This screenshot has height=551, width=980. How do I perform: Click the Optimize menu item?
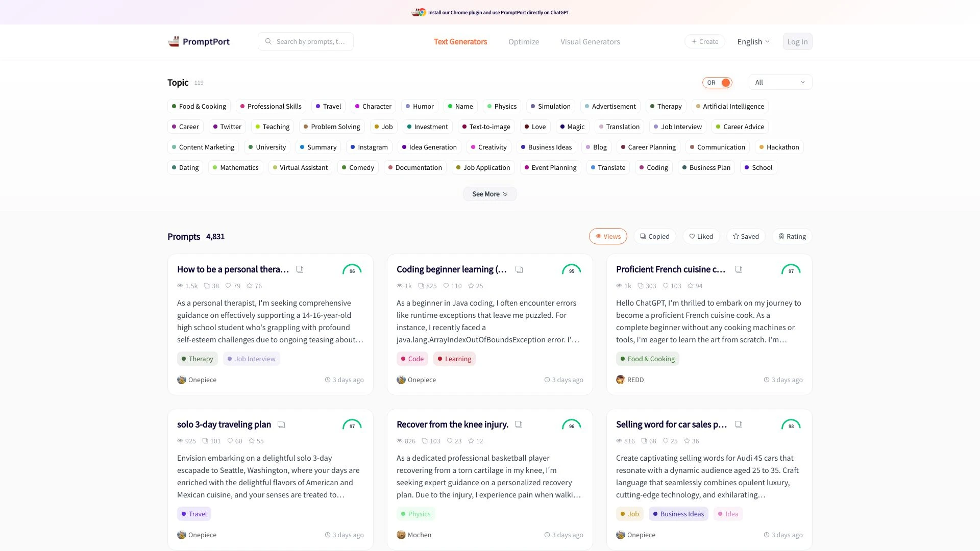tap(524, 41)
